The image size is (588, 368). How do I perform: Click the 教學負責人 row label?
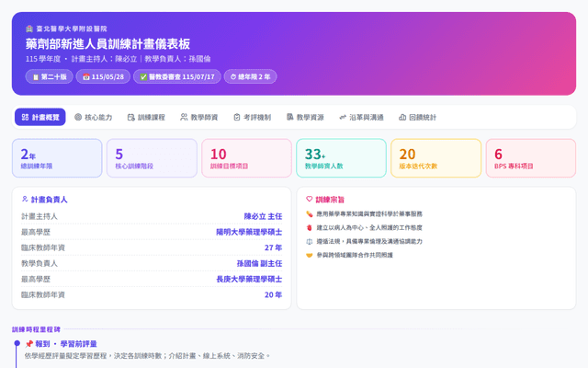(x=40, y=264)
